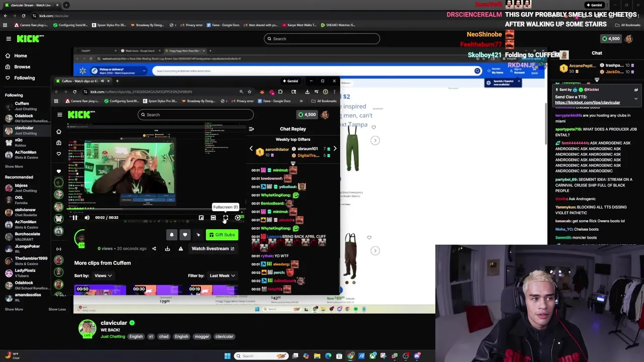This screenshot has width=644, height=362.
Task: Open Microsoft Store from taskbar
Action: click(x=339, y=356)
